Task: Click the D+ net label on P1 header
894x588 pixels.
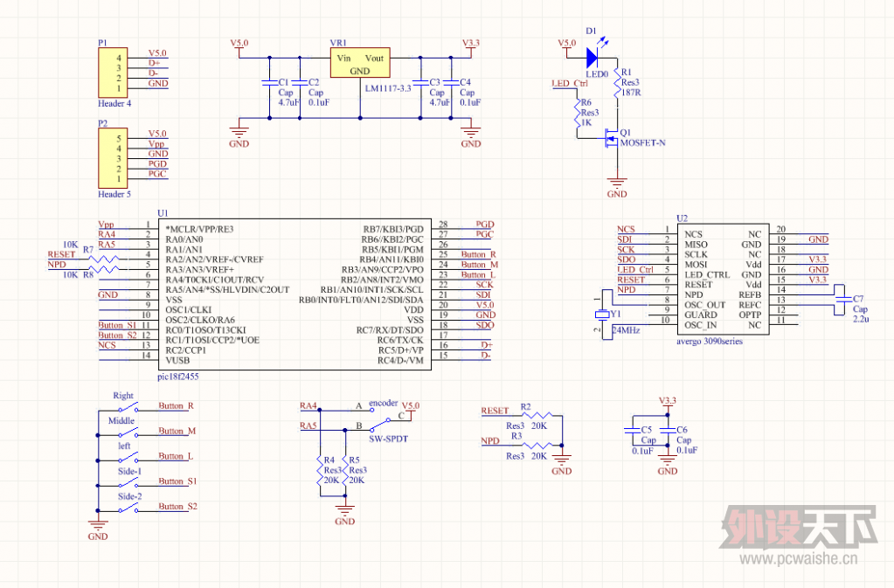Action: click(154, 63)
